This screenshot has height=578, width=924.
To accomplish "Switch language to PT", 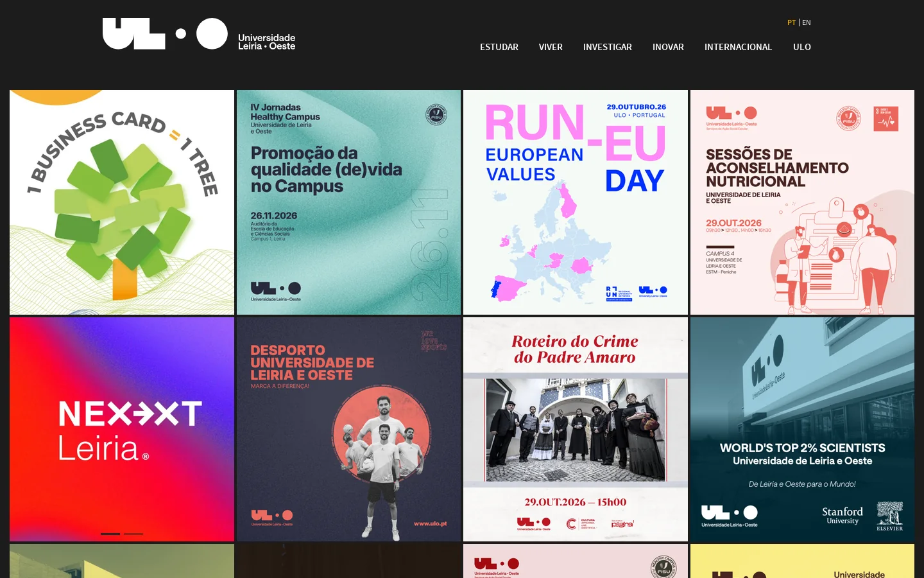I will 791,22.
